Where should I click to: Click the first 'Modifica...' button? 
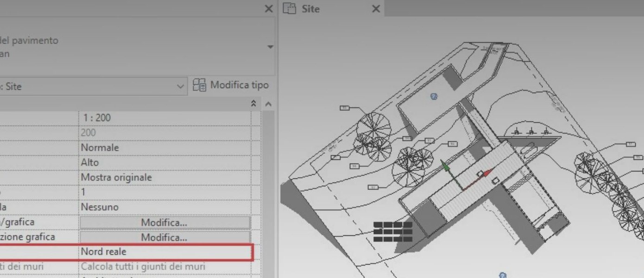[164, 222]
